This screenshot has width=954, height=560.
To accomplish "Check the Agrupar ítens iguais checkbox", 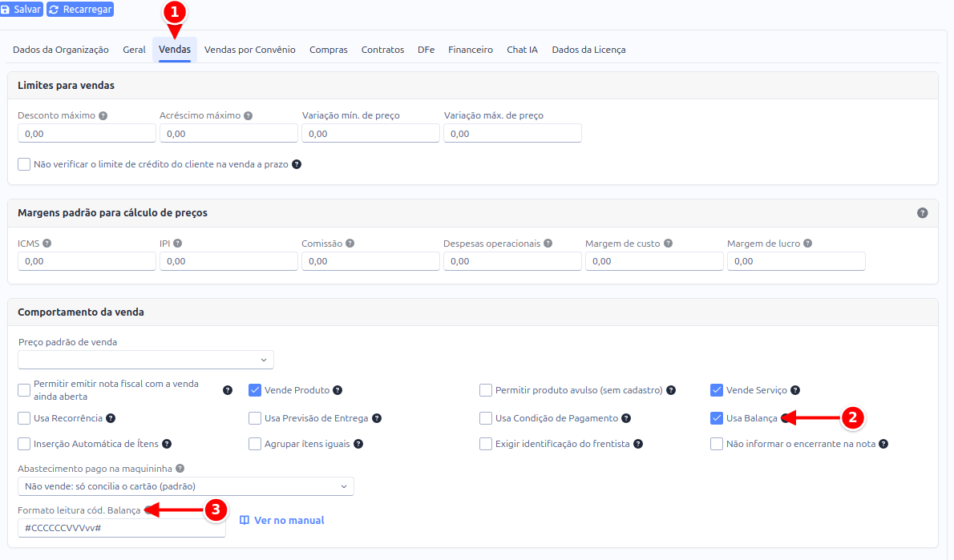I will (255, 444).
